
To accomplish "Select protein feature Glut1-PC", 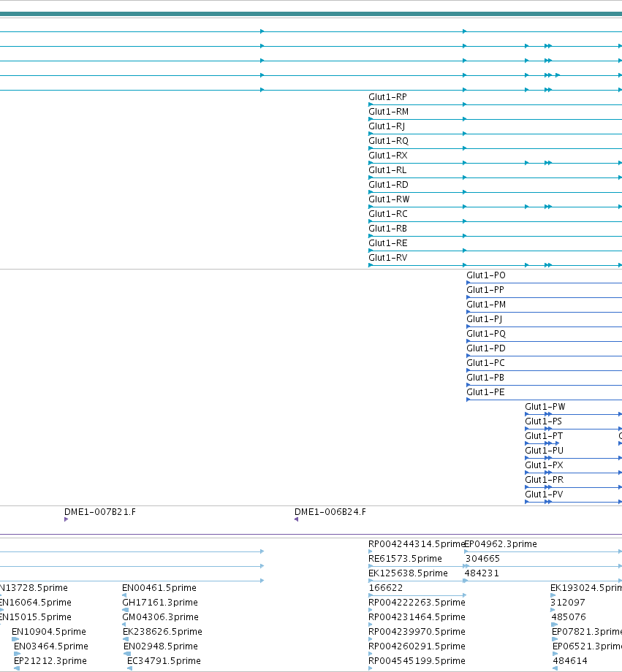I will (485, 362).
